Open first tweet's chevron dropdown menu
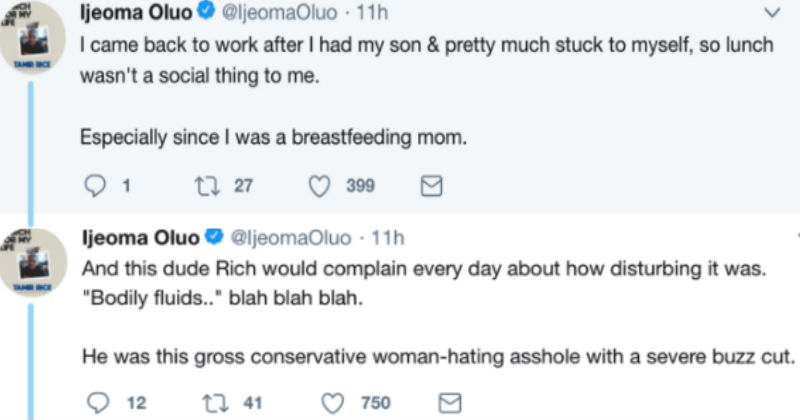This screenshot has width=800, height=420. point(769,14)
